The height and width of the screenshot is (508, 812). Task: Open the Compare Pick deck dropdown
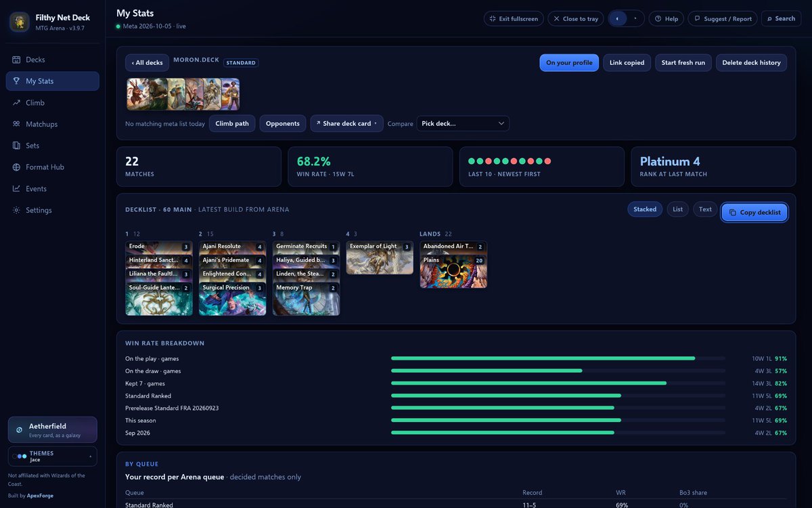click(463, 123)
